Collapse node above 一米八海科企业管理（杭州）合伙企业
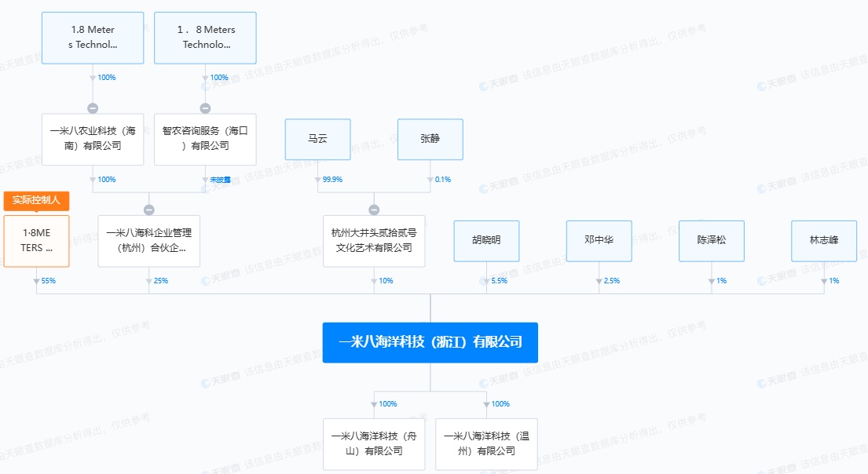The height and width of the screenshot is (474, 868). pyautogui.click(x=149, y=210)
